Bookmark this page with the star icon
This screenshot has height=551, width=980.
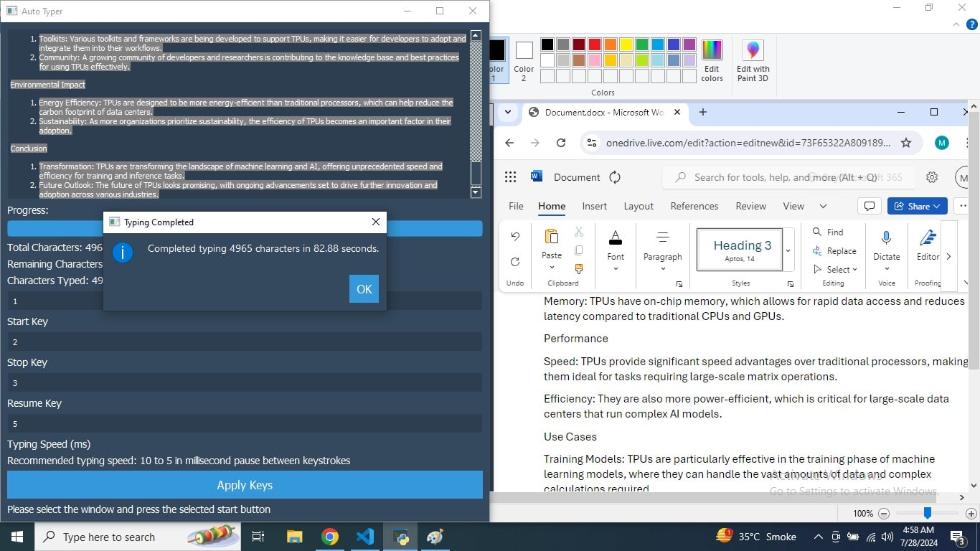coord(906,143)
